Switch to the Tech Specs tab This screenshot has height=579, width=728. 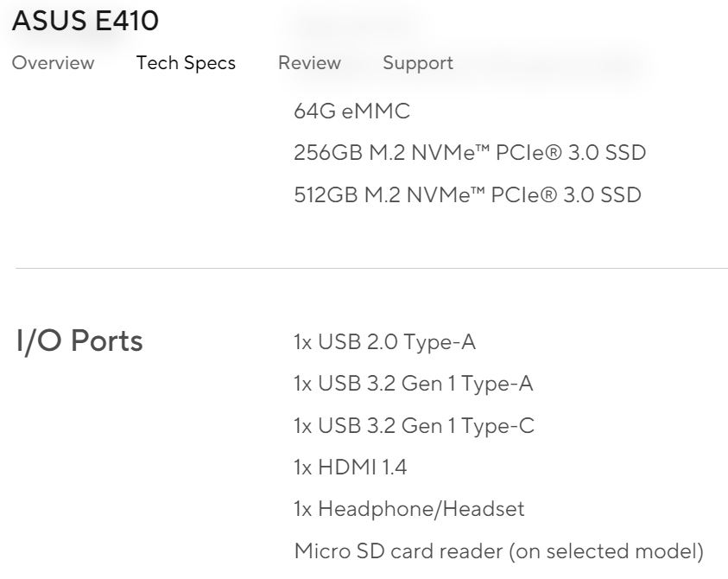pos(186,63)
